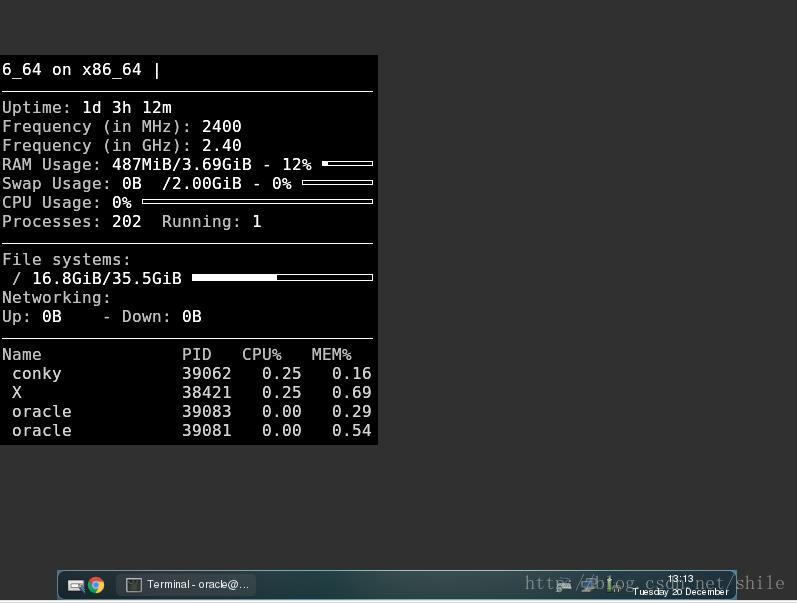Open the Google Chrome launcher in the taskbar

tap(96, 585)
